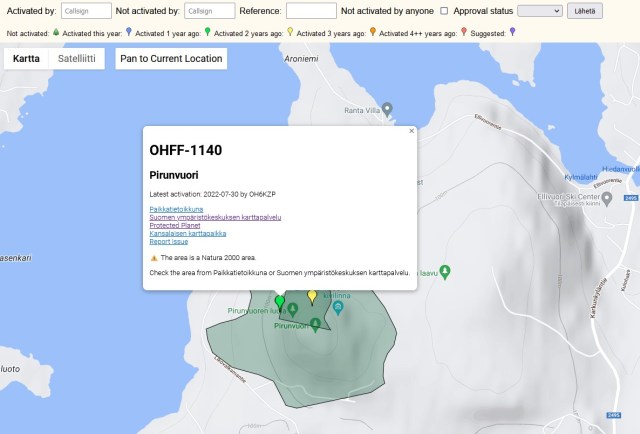Switch to the Kartta map view
The width and height of the screenshot is (640, 434).
pos(27,58)
